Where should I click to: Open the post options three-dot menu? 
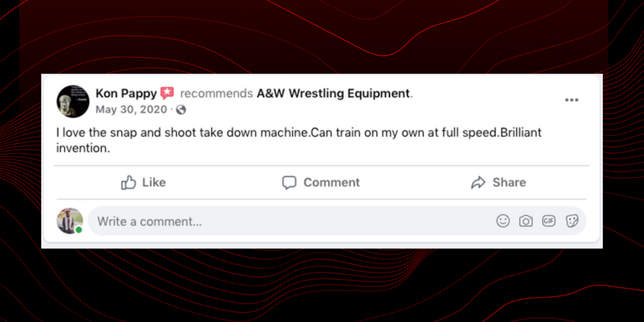pyautogui.click(x=572, y=100)
